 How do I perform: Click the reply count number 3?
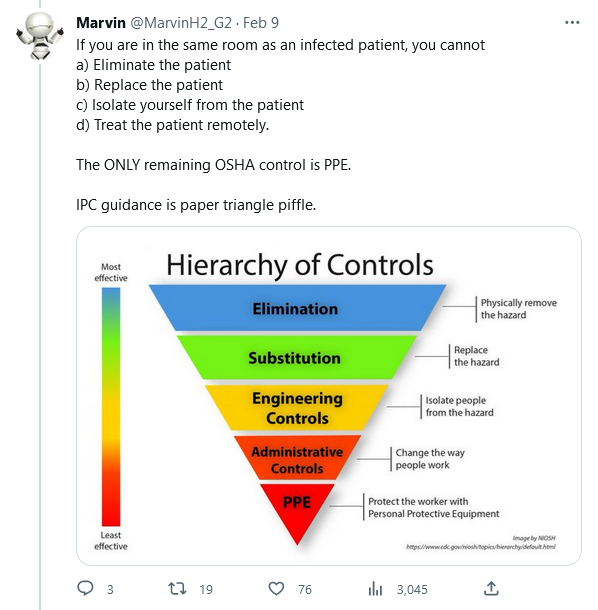[x=110, y=590]
